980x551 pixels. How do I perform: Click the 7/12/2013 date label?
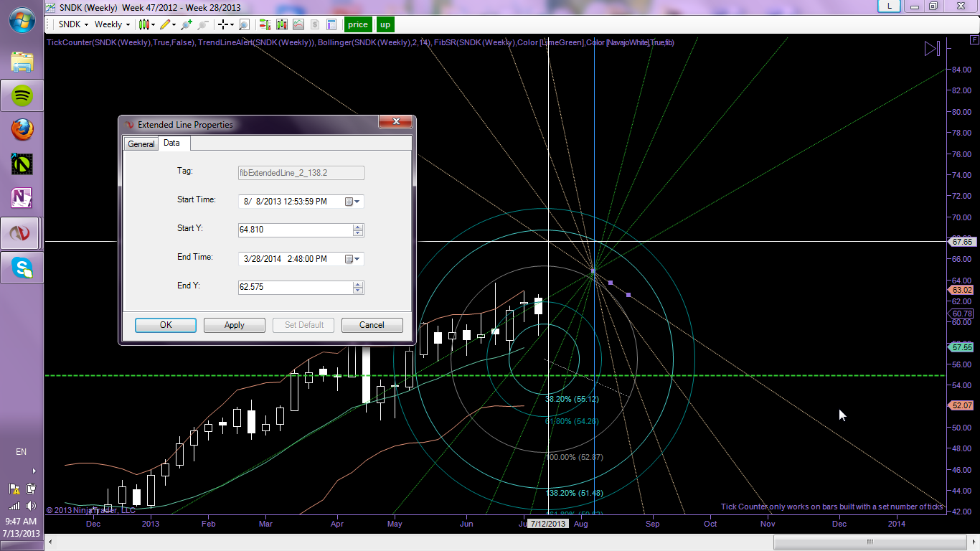pyautogui.click(x=549, y=524)
